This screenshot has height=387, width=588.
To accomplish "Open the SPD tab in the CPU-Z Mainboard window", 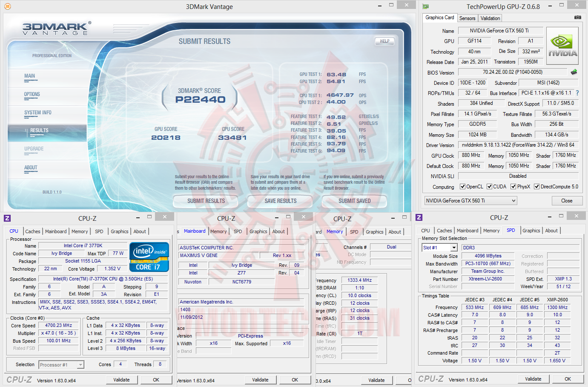I will [x=238, y=231].
